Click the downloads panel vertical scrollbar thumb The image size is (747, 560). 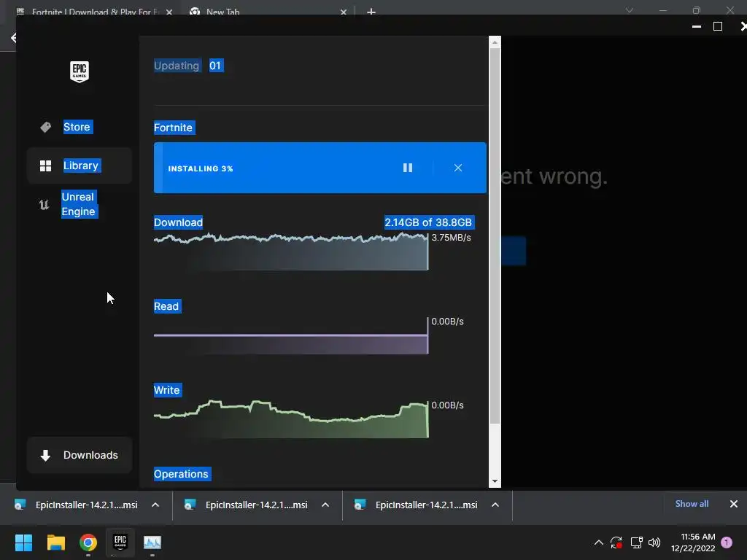coord(495,236)
